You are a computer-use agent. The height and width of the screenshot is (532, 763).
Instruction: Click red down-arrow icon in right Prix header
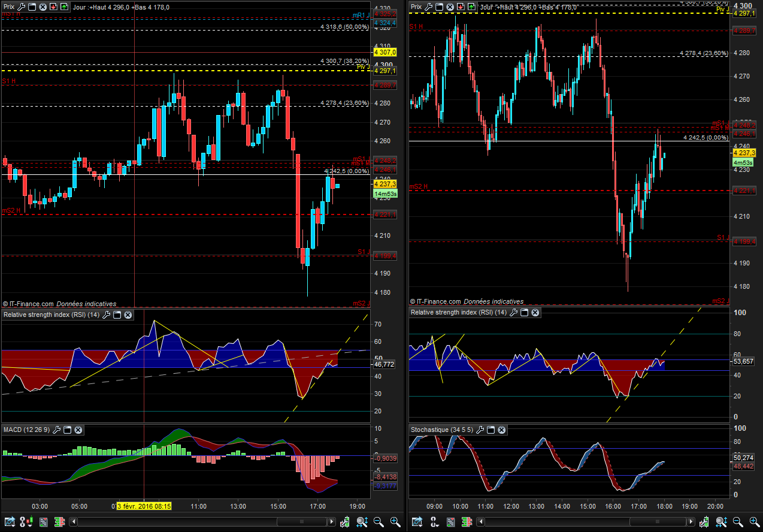(461, 7)
